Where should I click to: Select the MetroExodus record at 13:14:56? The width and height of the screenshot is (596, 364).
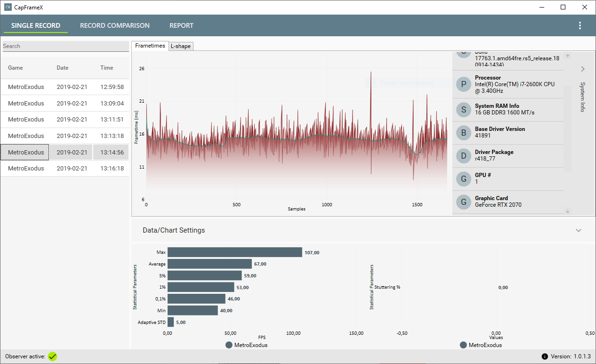(x=64, y=152)
